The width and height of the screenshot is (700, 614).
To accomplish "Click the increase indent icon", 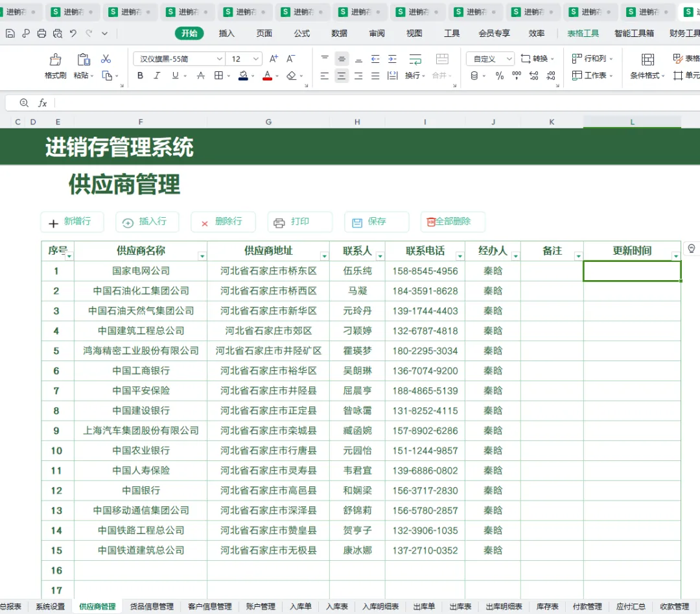I will click(392, 58).
